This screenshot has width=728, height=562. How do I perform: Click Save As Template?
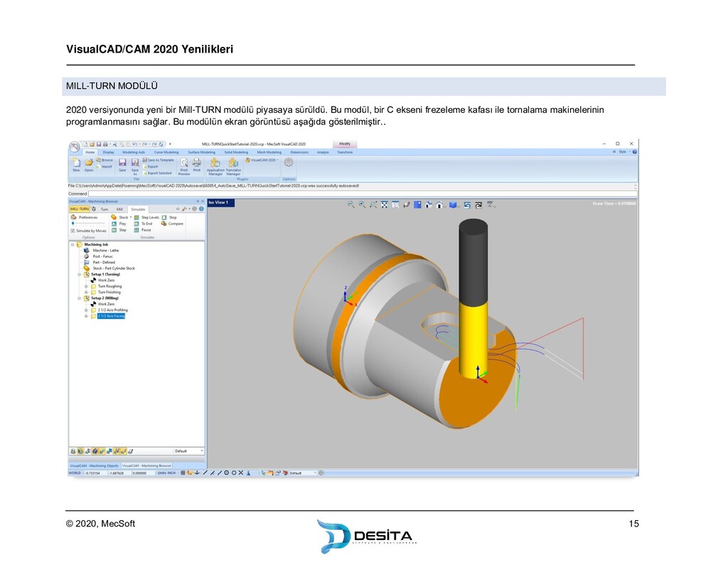(x=159, y=160)
